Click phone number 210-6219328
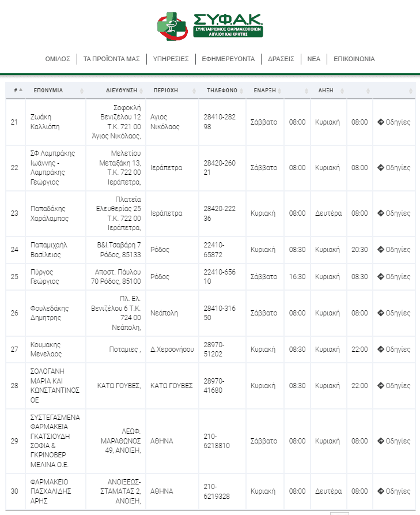 [x=217, y=491]
